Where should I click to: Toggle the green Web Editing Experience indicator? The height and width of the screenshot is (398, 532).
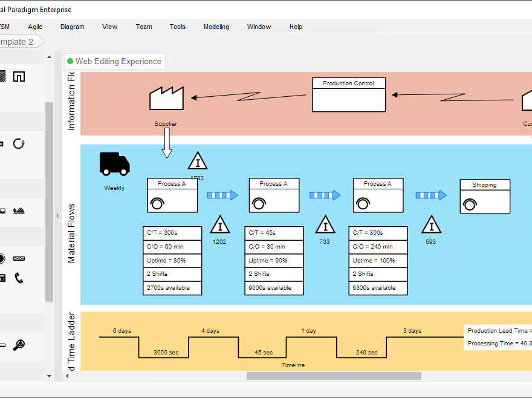(70, 61)
